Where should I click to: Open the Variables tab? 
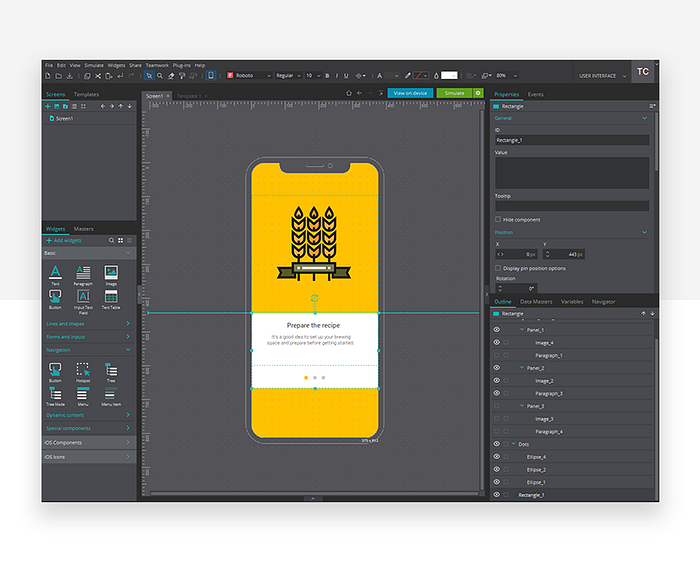pyautogui.click(x=572, y=301)
